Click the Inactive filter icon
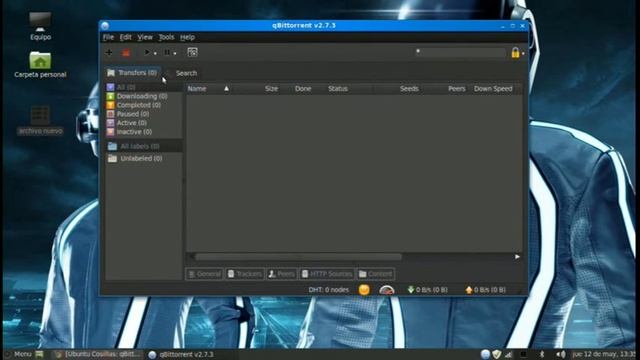The height and width of the screenshot is (360, 640). [x=110, y=132]
